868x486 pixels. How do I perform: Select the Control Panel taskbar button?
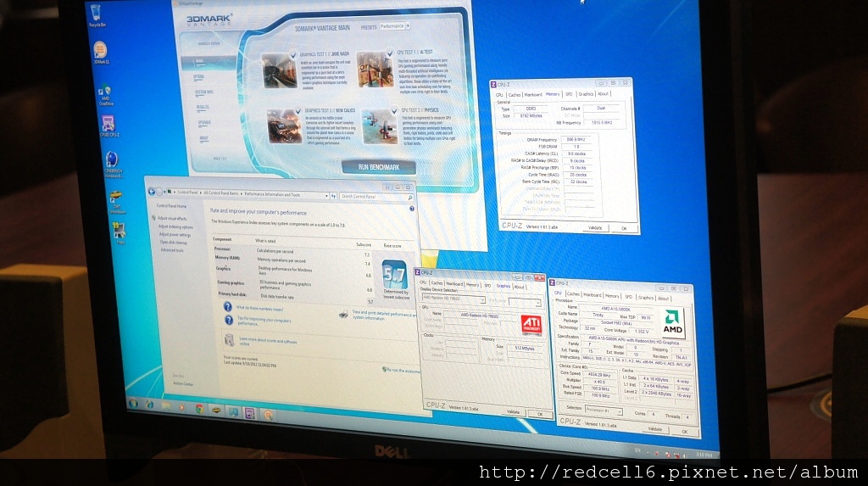coord(233,411)
